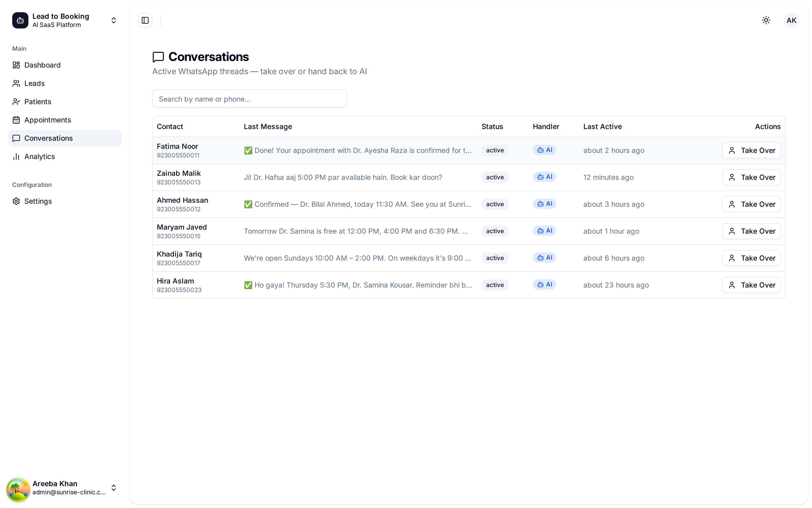
Task: Click the green checkmark in Ahmed Hassan's message
Action: [x=248, y=204]
